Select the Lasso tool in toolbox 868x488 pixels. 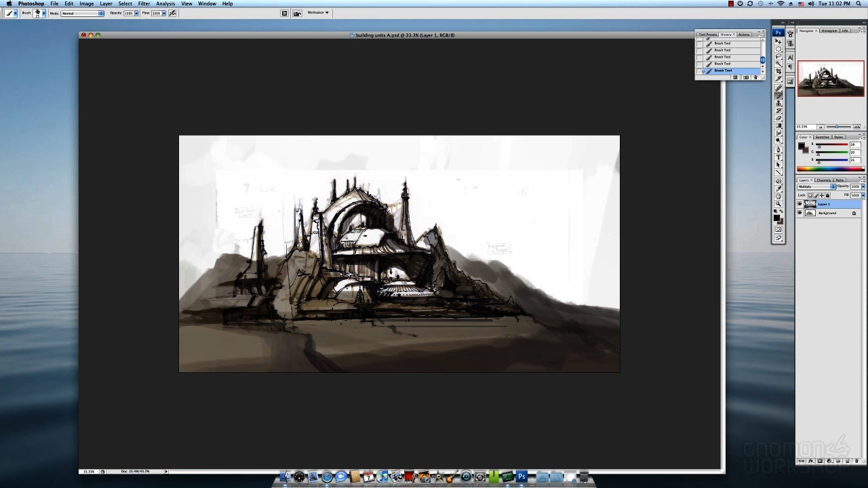click(778, 56)
